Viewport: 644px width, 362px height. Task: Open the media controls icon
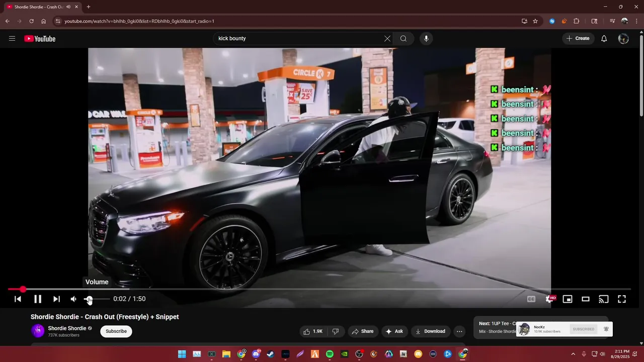pyautogui.click(x=612, y=21)
